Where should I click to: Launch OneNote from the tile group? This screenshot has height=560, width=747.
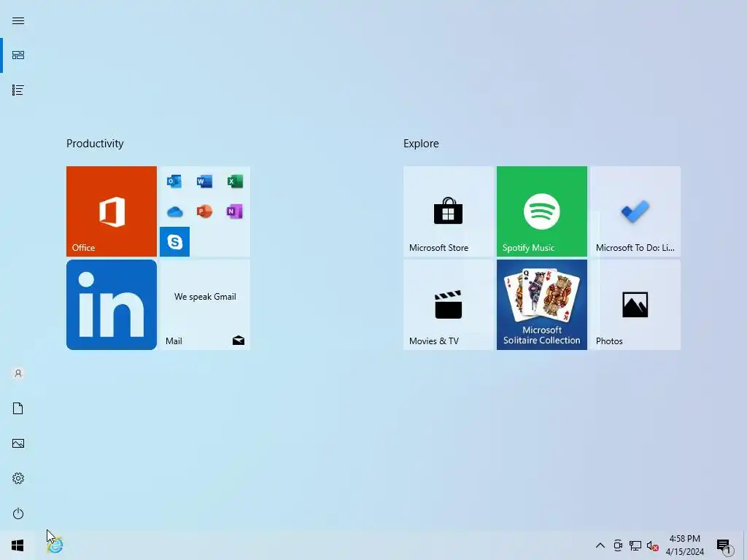(x=235, y=211)
